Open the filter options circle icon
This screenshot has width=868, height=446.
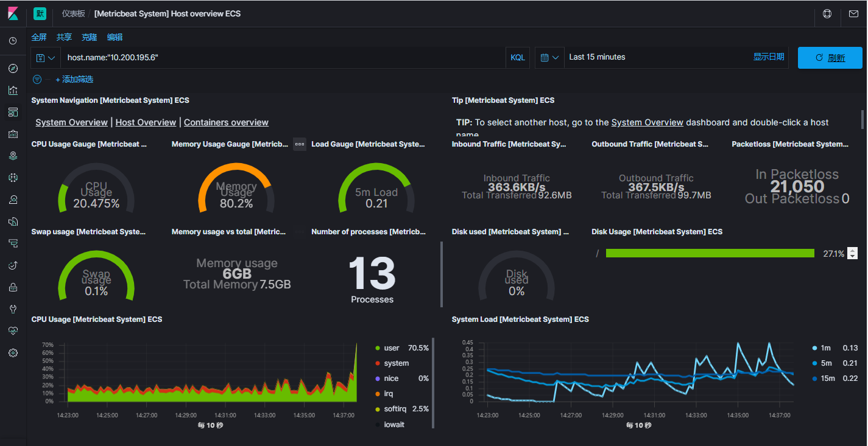[37, 80]
